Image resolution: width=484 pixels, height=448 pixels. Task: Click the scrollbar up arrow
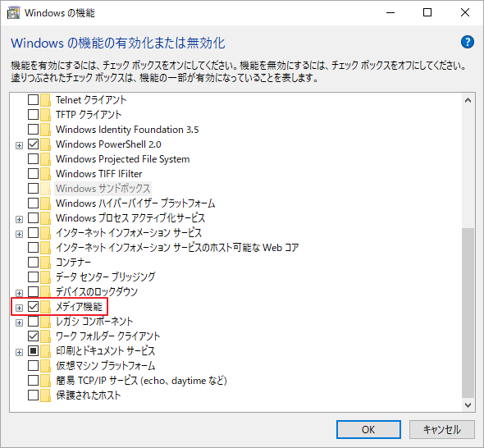click(x=468, y=100)
